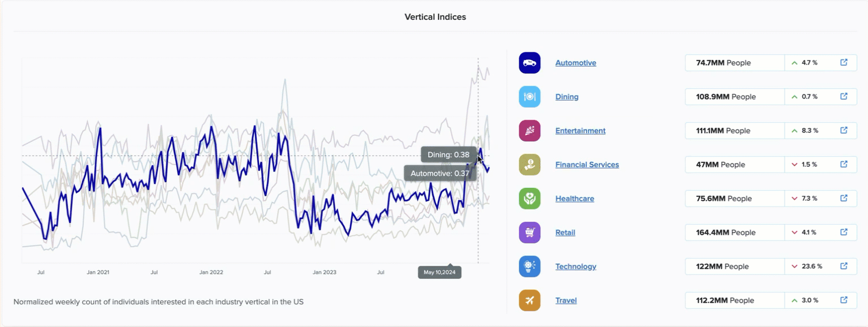Click the Entertainment party icon
The image size is (868, 327).
click(x=530, y=131)
